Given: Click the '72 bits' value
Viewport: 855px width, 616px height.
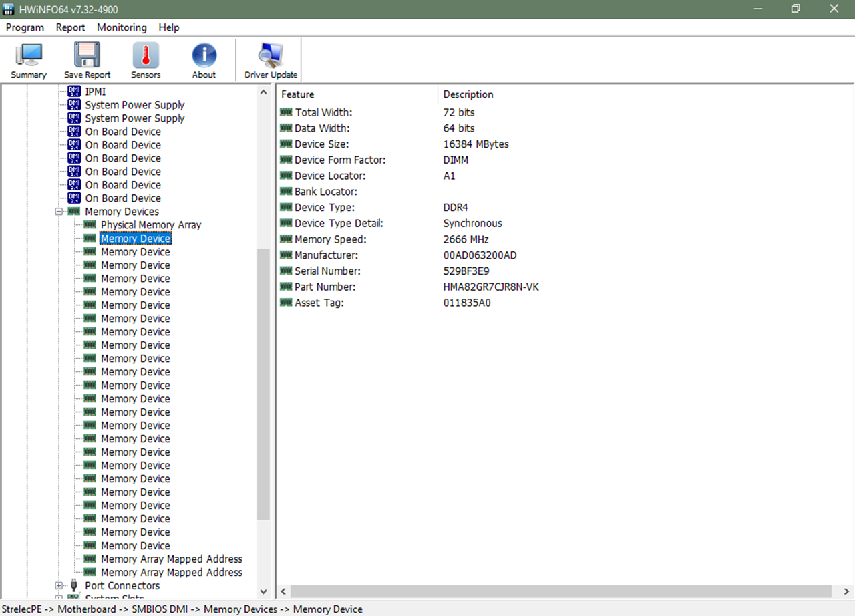Looking at the screenshot, I should click(x=459, y=112).
